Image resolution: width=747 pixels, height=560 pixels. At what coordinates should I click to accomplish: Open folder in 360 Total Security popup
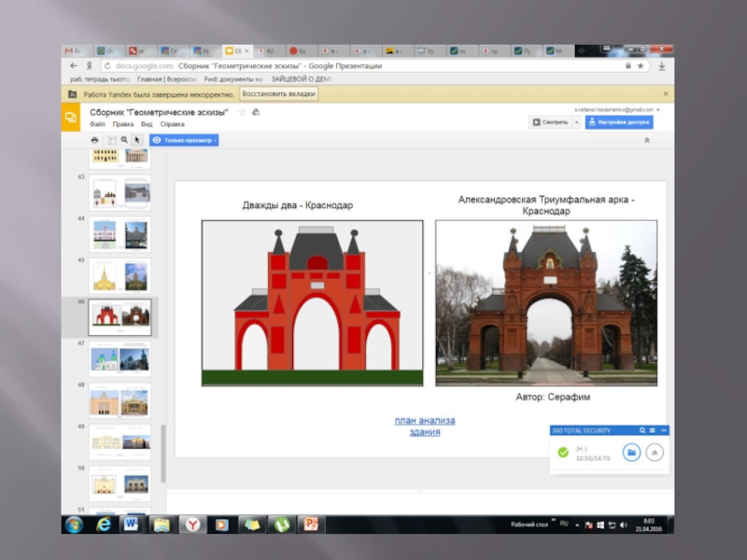point(631,453)
